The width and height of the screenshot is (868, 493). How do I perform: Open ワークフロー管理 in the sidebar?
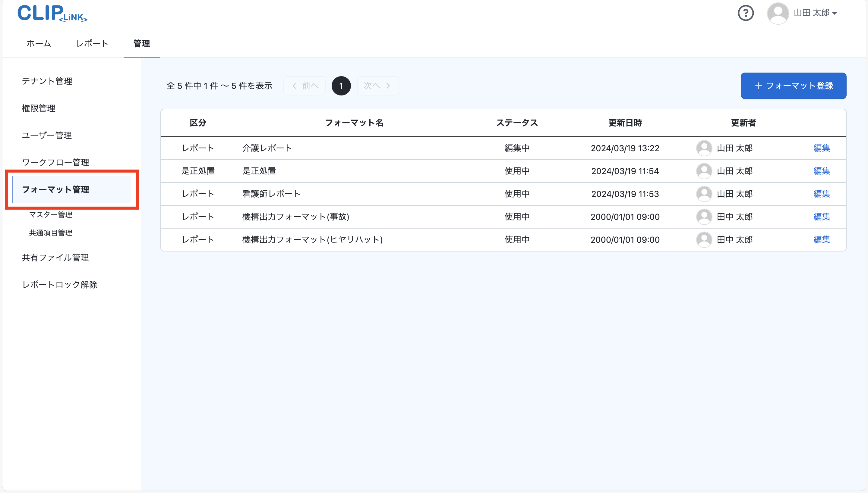(x=55, y=163)
